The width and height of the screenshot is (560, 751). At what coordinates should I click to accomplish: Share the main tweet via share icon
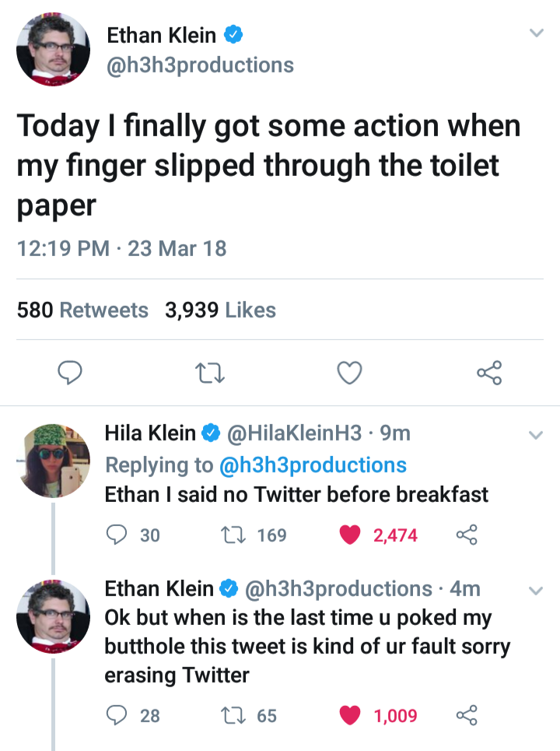click(489, 374)
